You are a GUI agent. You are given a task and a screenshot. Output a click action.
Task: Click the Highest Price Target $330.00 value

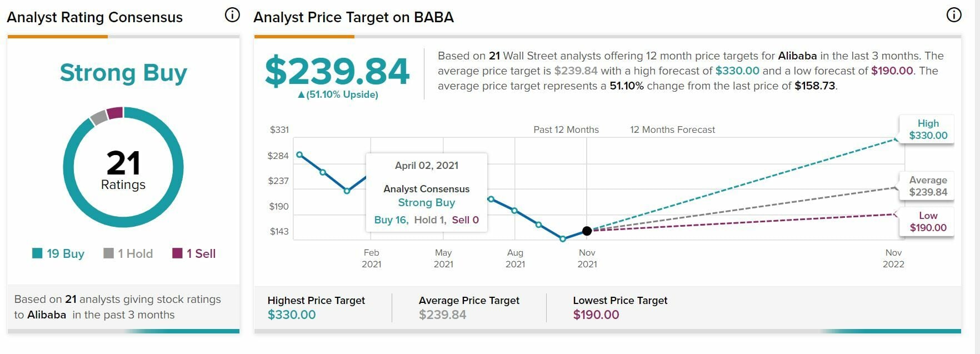(292, 315)
